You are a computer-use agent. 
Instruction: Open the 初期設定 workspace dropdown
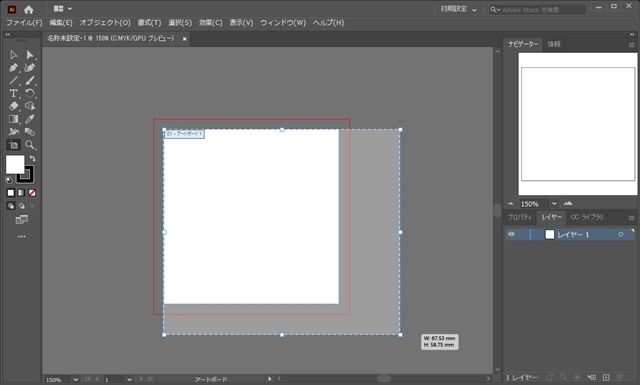click(x=458, y=9)
